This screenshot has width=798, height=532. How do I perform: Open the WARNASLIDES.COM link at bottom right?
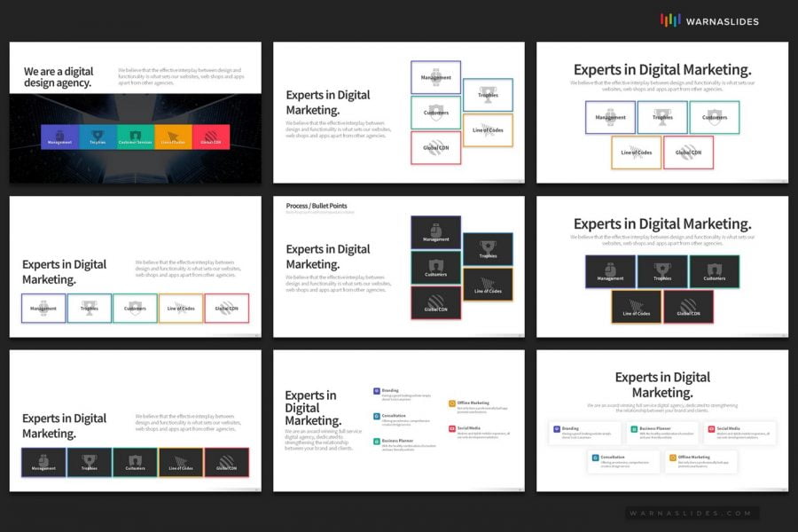[x=689, y=512]
